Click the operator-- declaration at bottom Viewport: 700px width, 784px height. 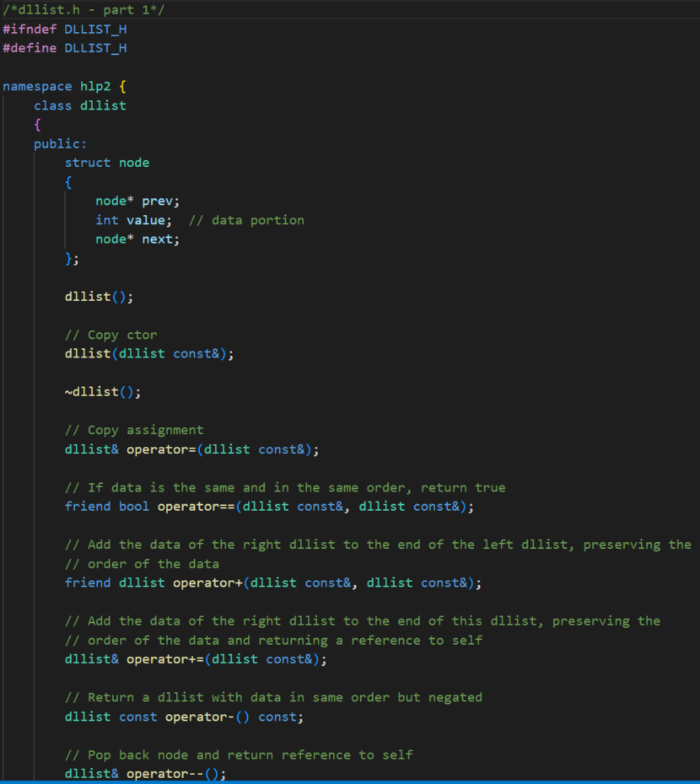coord(146,773)
